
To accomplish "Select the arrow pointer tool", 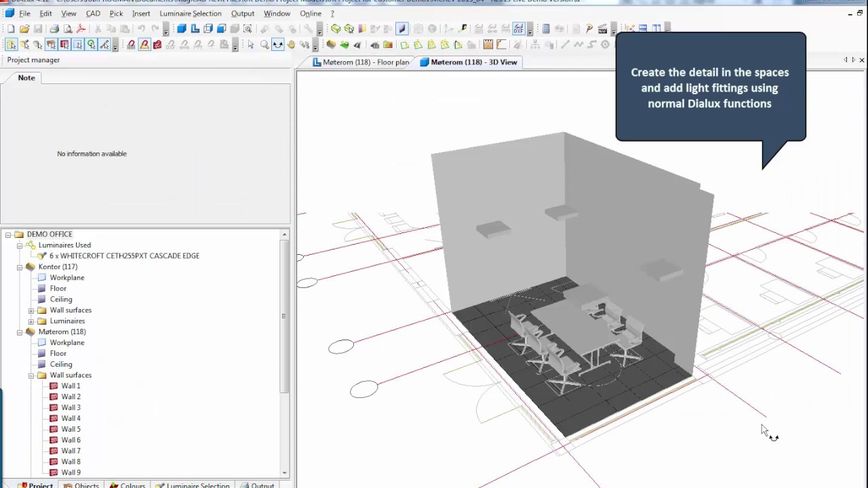I will (x=251, y=45).
